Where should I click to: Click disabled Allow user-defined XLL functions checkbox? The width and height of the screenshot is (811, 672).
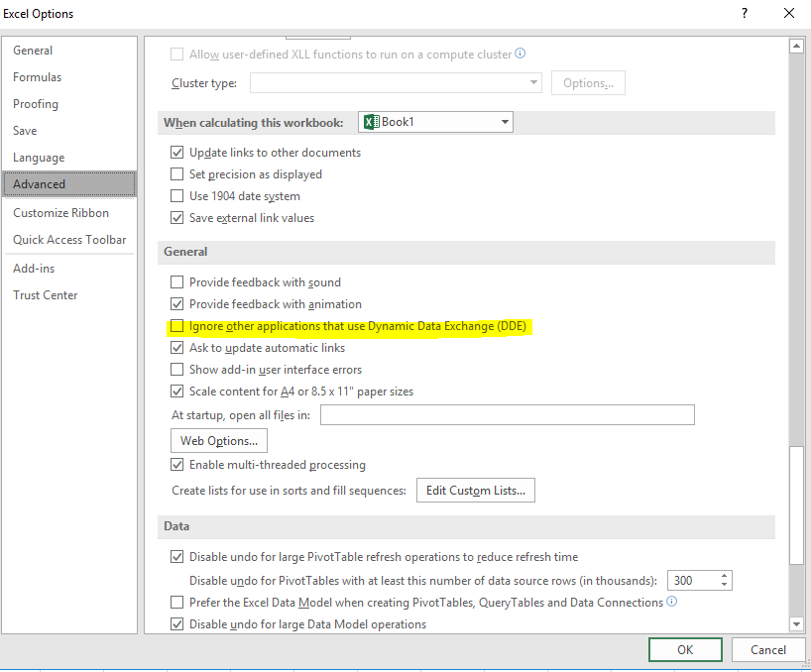coord(176,55)
